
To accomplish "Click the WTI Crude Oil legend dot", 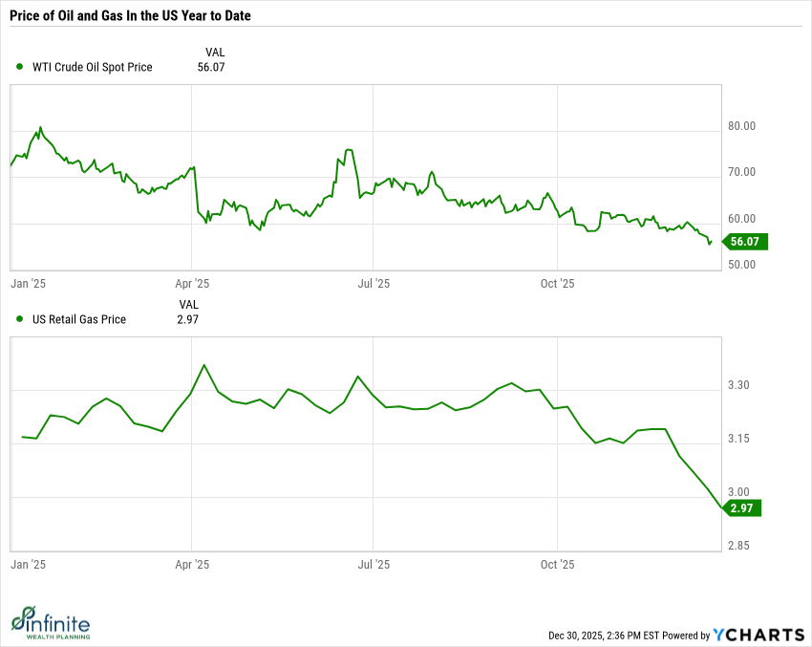I will [19, 67].
